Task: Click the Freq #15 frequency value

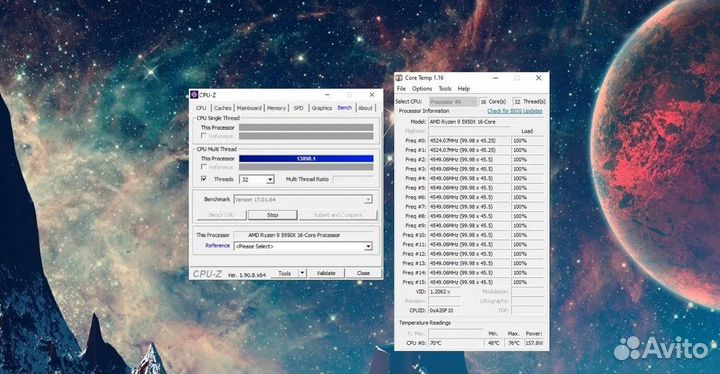Action: point(469,282)
